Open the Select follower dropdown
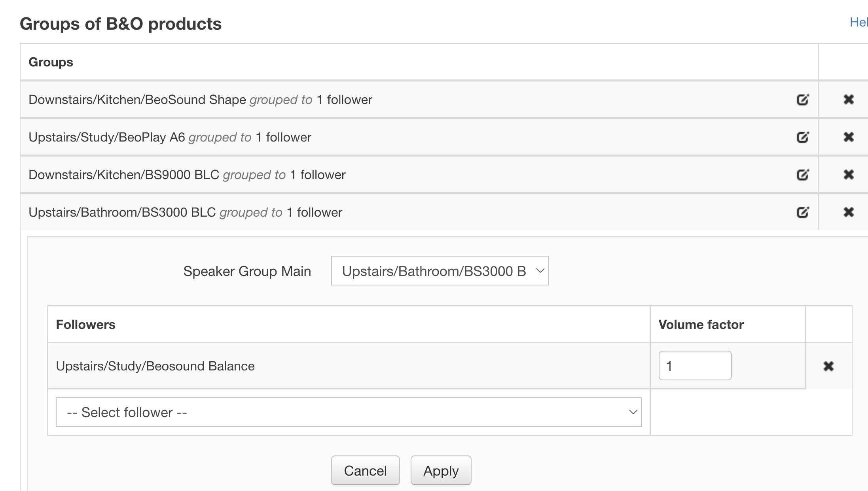This screenshot has height=491, width=868. click(x=349, y=412)
